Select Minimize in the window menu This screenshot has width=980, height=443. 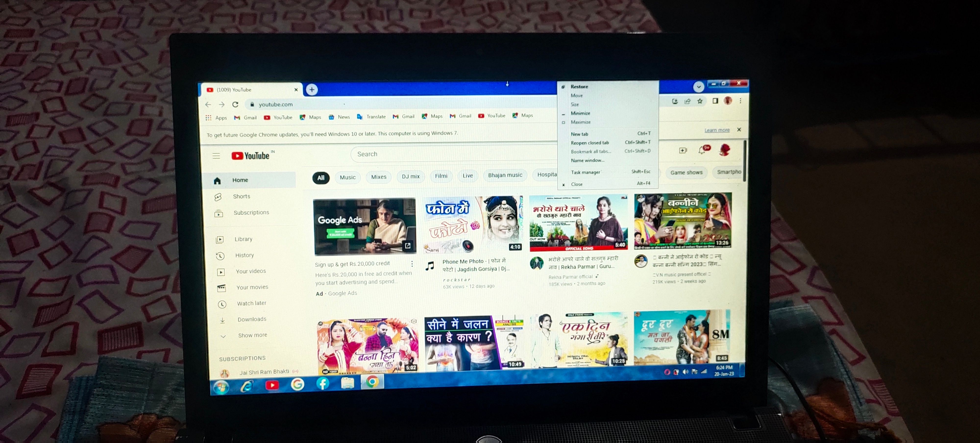point(608,113)
